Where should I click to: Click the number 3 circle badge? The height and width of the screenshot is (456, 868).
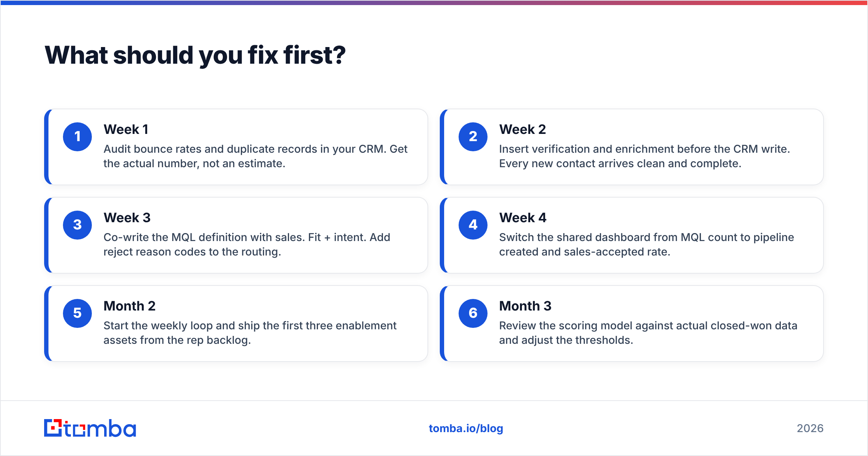pyautogui.click(x=77, y=225)
